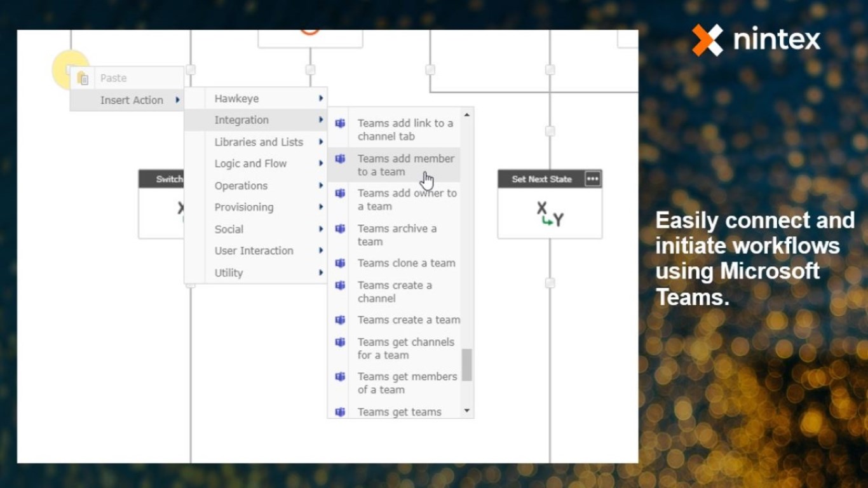Click the scrollbar thumb in actions list
This screenshot has height=488, width=868.
pos(467,365)
